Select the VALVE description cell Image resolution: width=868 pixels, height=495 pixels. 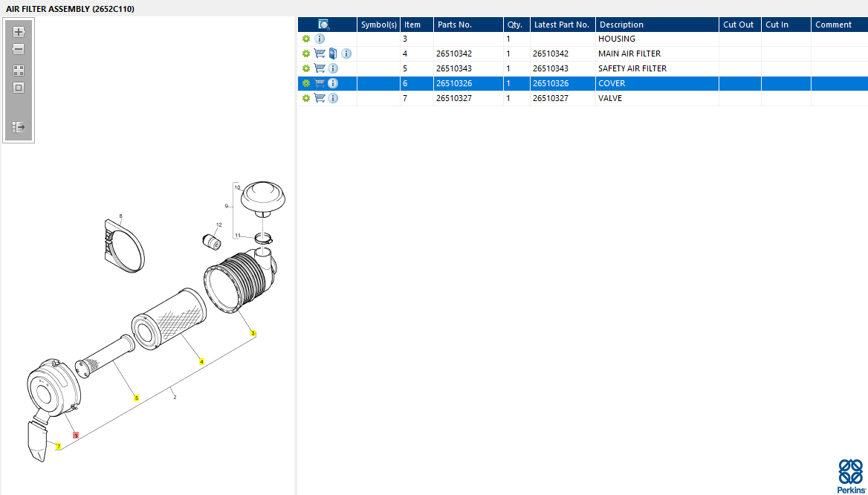(657, 98)
